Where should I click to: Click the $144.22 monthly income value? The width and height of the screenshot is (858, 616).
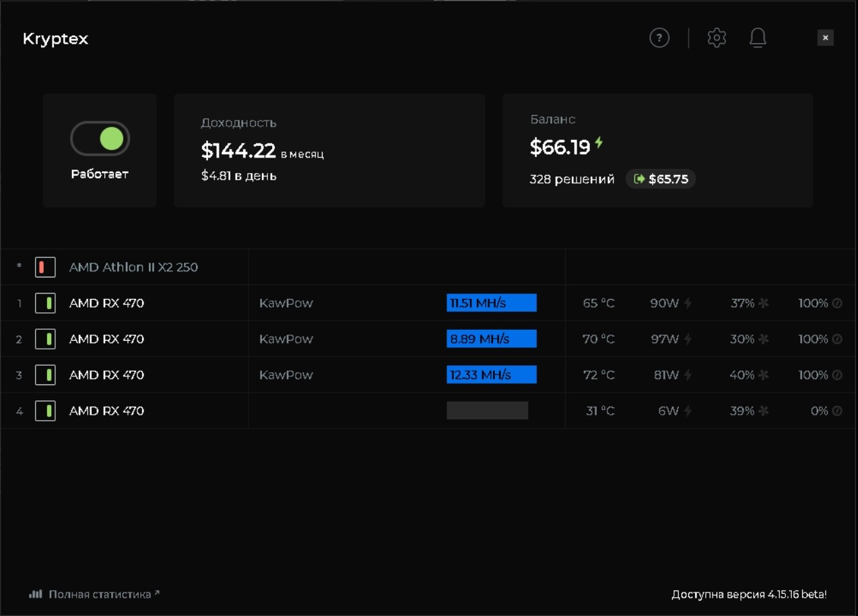pos(238,151)
